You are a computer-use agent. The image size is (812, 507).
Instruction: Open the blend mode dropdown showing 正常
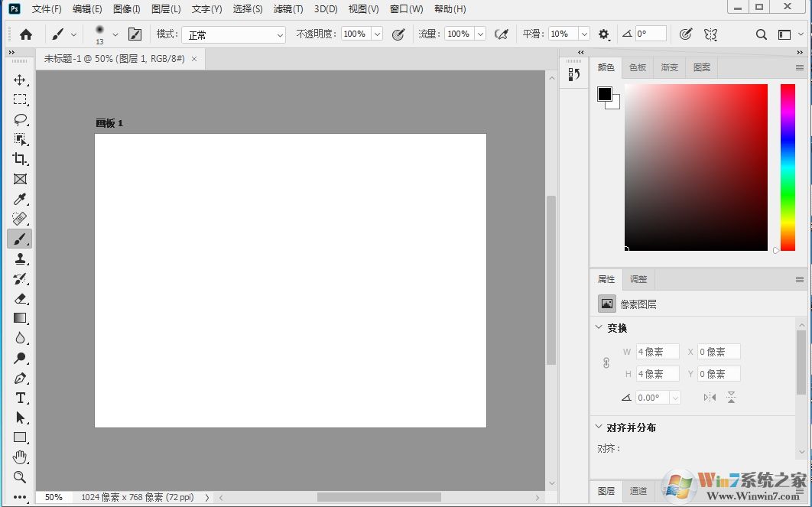point(233,34)
